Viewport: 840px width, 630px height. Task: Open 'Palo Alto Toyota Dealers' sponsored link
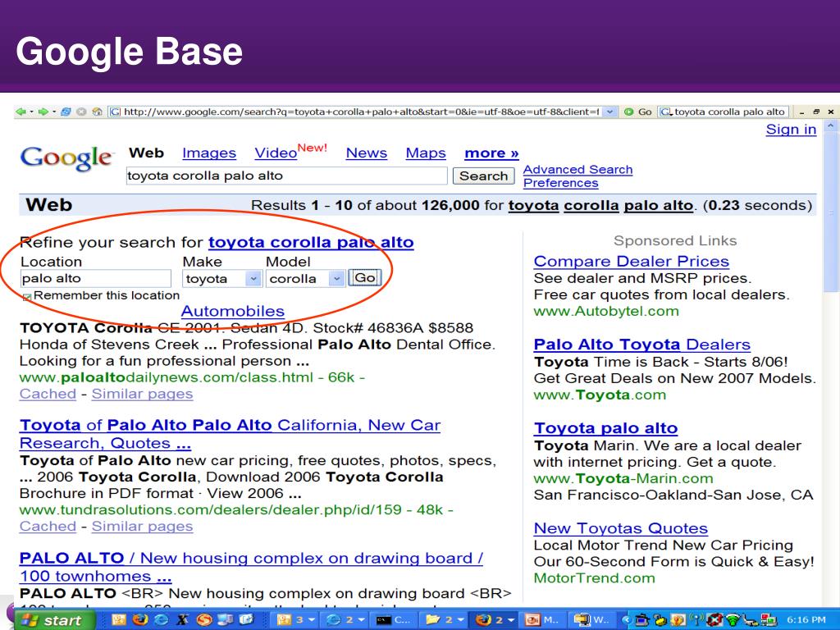tap(641, 345)
